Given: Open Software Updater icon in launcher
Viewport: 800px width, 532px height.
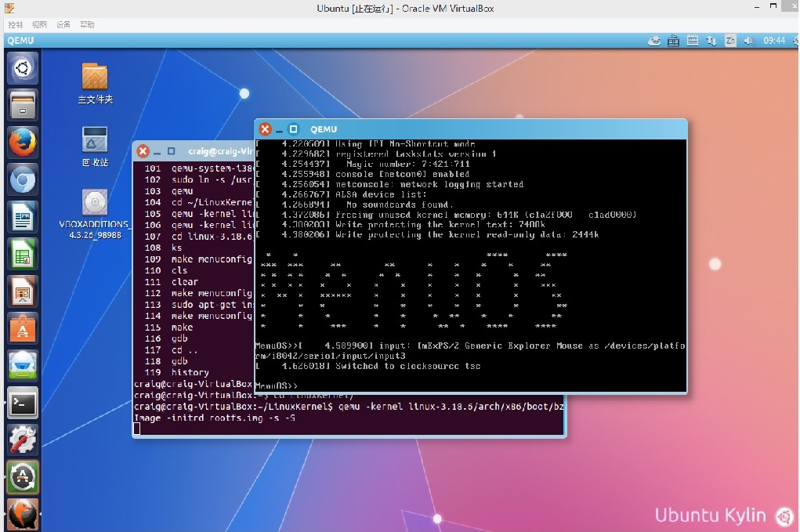Looking at the screenshot, I should coord(23,477).
